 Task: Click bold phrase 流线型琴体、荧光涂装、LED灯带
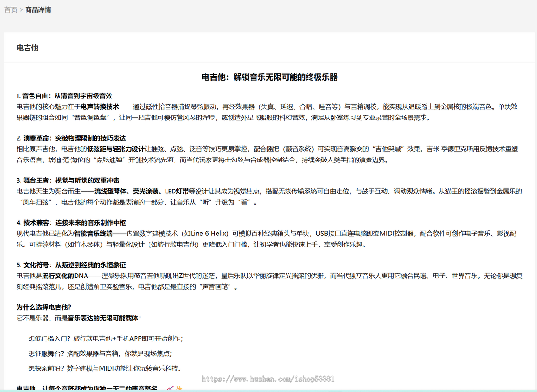(x=141, y=191)
